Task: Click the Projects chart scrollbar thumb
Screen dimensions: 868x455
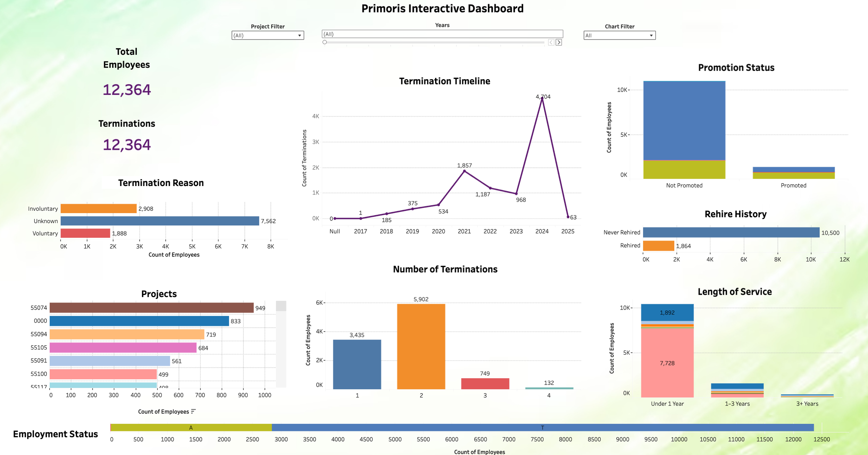Action: click(x=281, y=306)
